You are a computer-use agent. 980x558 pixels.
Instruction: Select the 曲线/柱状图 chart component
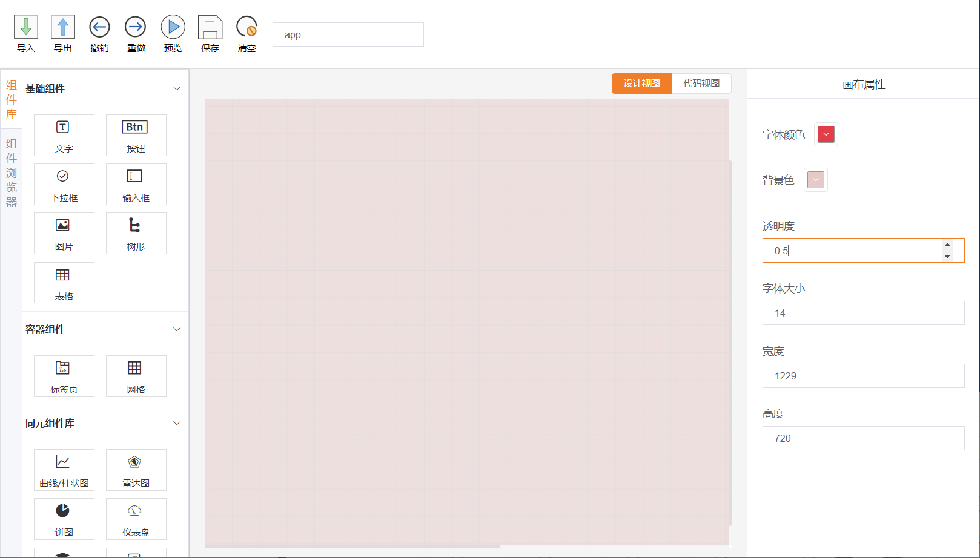coord(64,470)
